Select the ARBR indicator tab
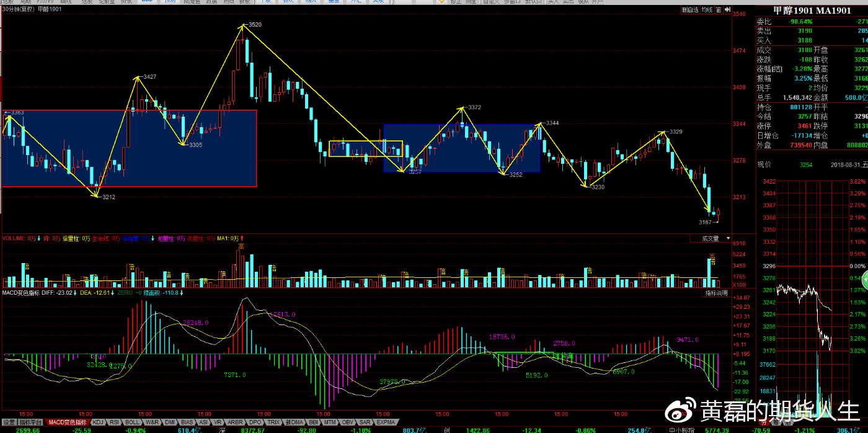 point(236,422)
